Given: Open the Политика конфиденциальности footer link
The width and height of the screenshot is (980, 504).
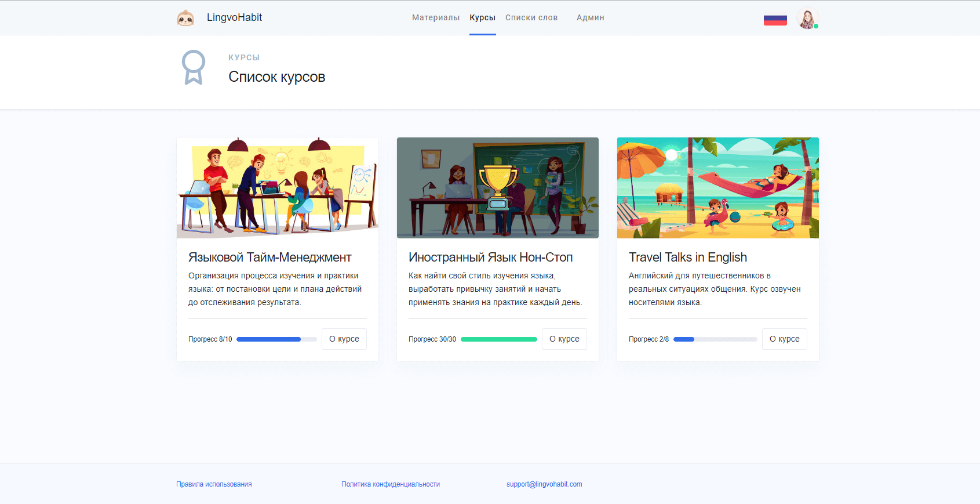Looking at the screenshot, I should tap(391, 484).
